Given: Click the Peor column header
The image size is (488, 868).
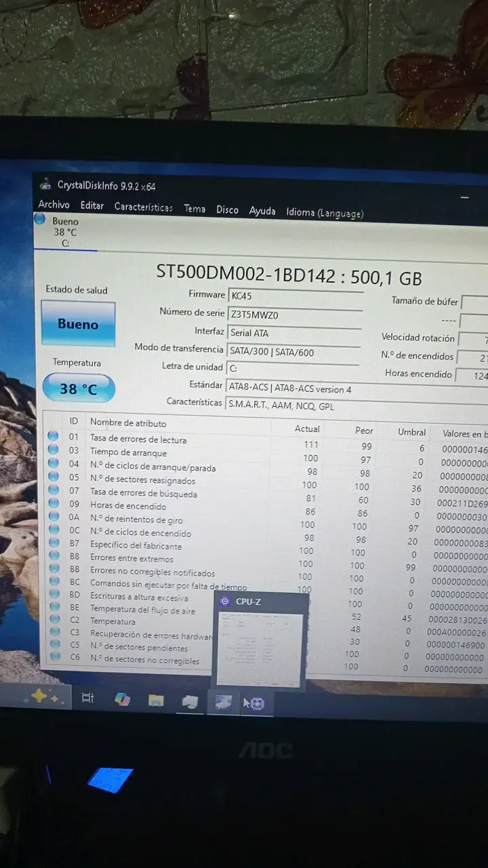Looking at the screenshot, I should pos(364,431).
